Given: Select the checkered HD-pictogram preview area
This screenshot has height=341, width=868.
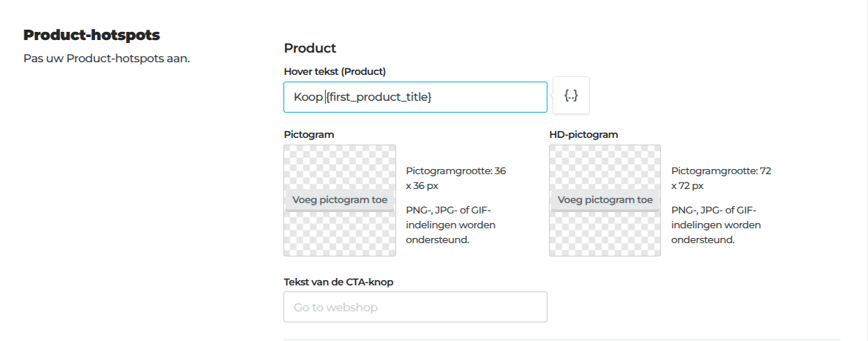Looking at the screenshot, I should click(x=605, y=200).
